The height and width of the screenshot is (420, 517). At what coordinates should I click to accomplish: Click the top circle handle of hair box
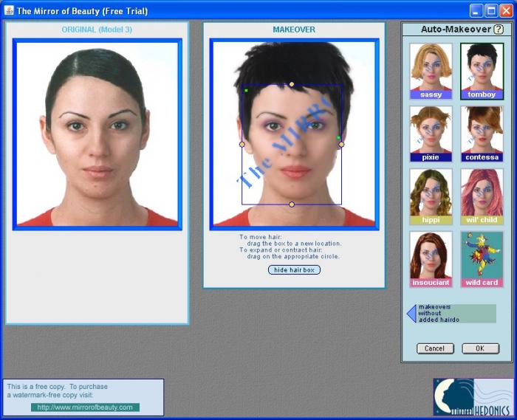[x=292, y=84]
